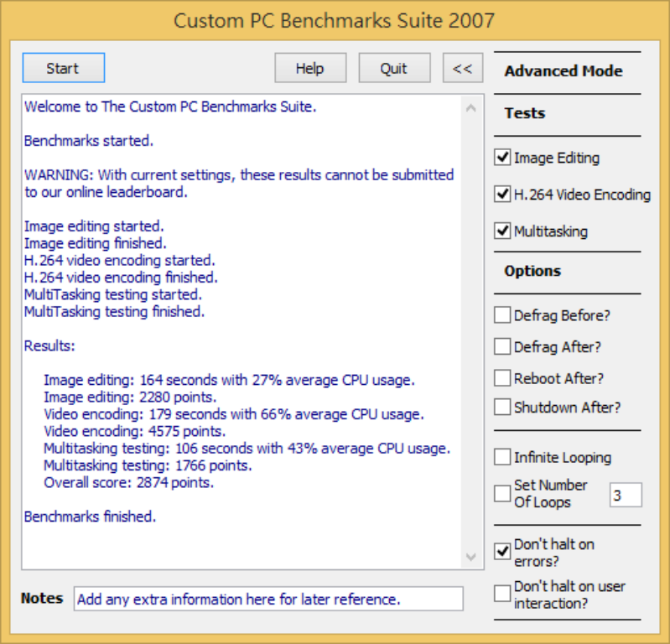Open the Help dialog
The height and width of the screenshot is (644, 670).
[x=309, y=69]
